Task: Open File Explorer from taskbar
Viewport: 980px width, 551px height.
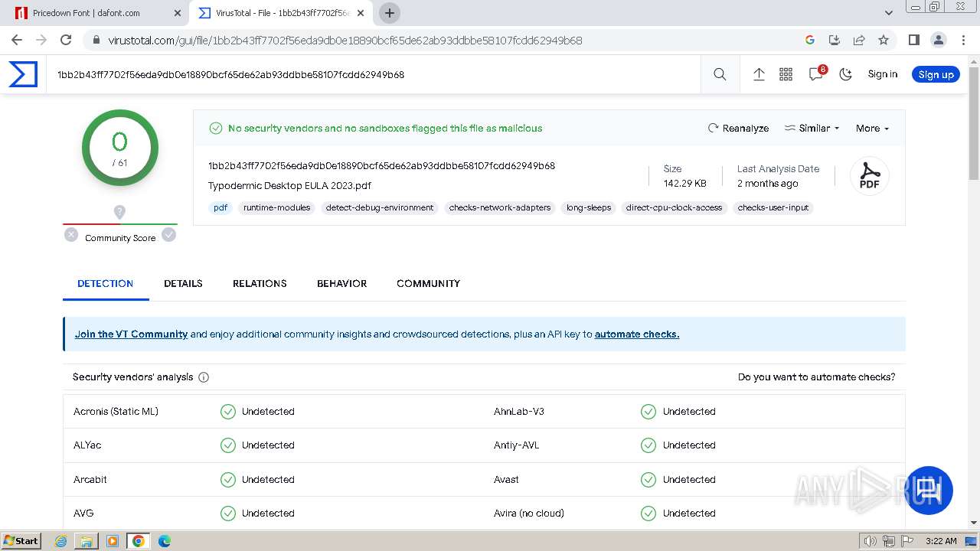Action: pyautogui.click(x=87, y=541)
